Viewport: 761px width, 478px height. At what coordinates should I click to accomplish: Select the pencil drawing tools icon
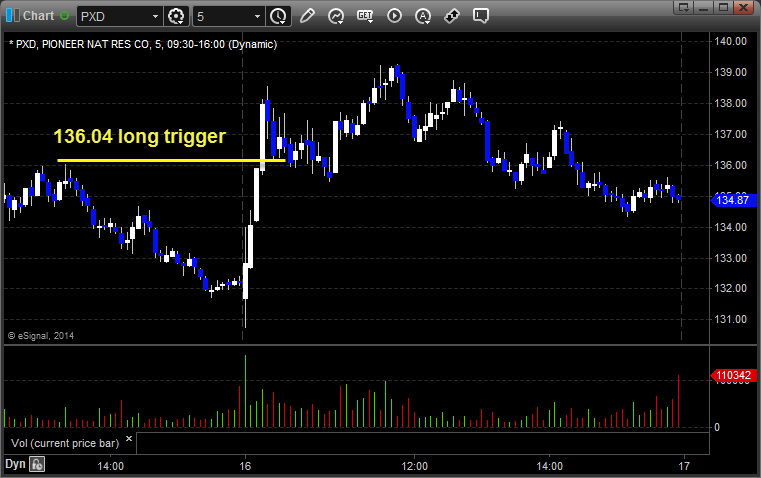[x=307, y=16]
